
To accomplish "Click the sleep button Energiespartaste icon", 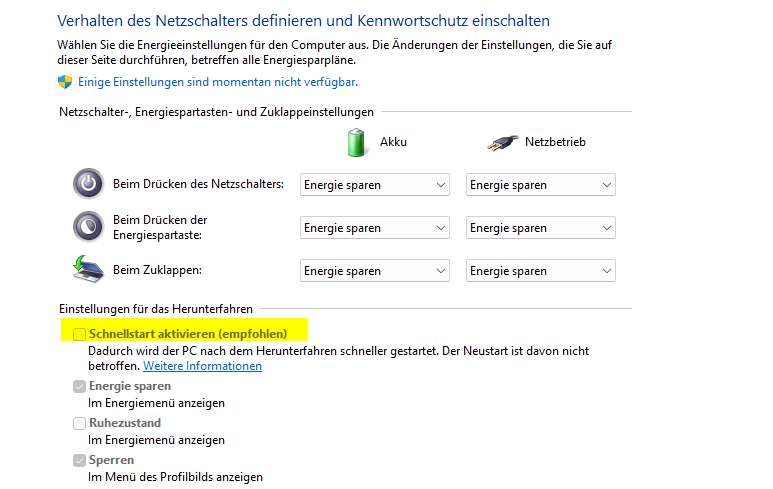I will pyautogui.click(x=88, y=227).
